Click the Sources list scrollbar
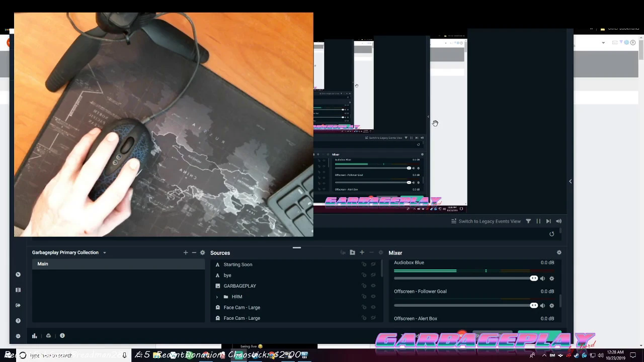The image size is (644, 362). 382,268
